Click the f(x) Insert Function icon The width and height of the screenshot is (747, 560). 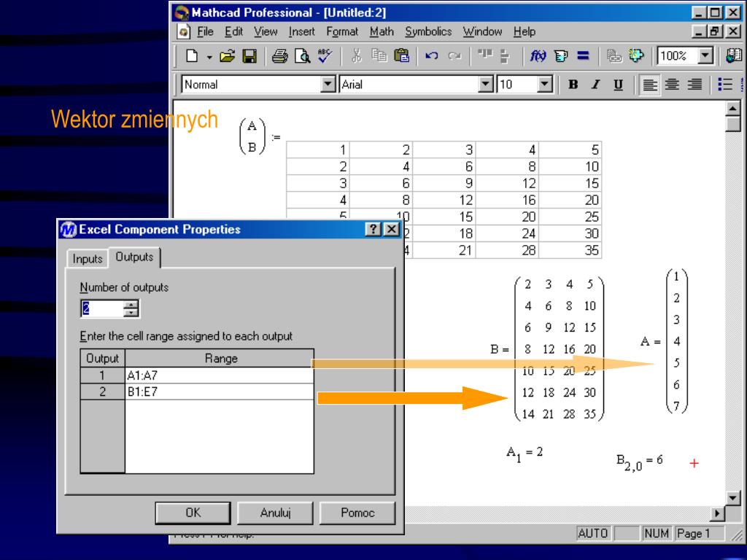point(538,56)
